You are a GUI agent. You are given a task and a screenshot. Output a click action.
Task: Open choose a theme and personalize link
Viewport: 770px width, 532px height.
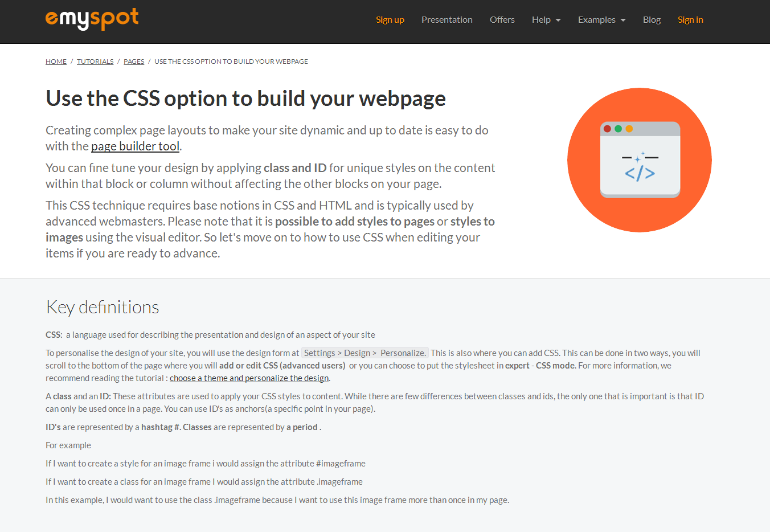point(249,378)
